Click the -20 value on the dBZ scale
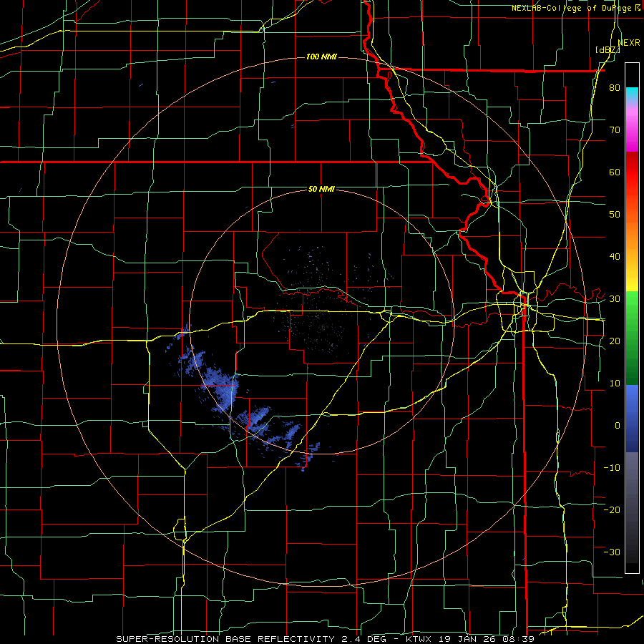 pyautogui.click(x=612, y=509)
